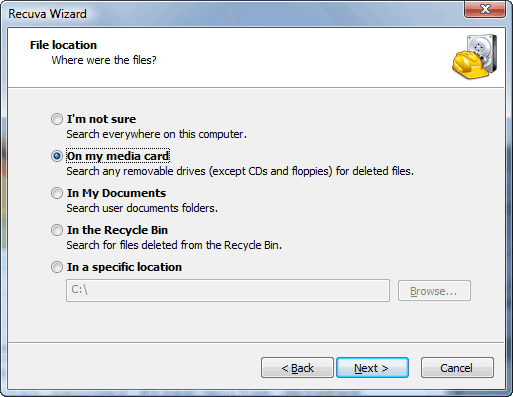Go to previous step with Back button
Viewport: 513px width, 397px height.
point(297,368)
